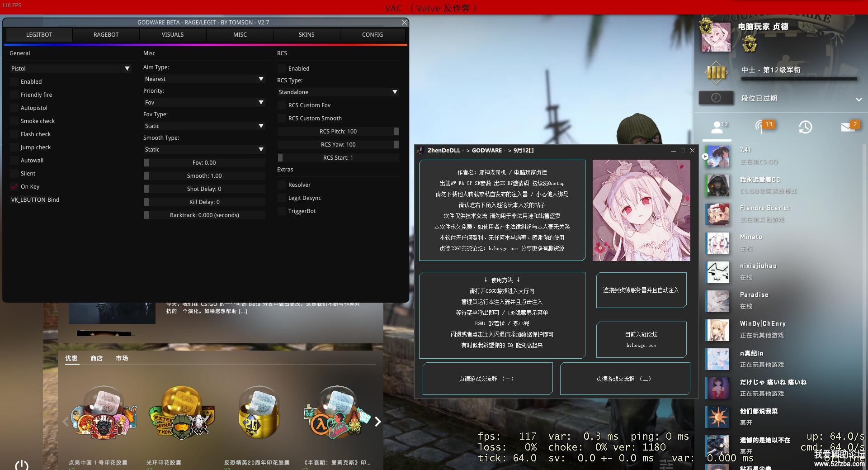Image resolution: width=868 pixels, height=470 pixels.
Task: Click 连接到贞德服务器并且自动注入 button
Action: click(x=641, y=290)
